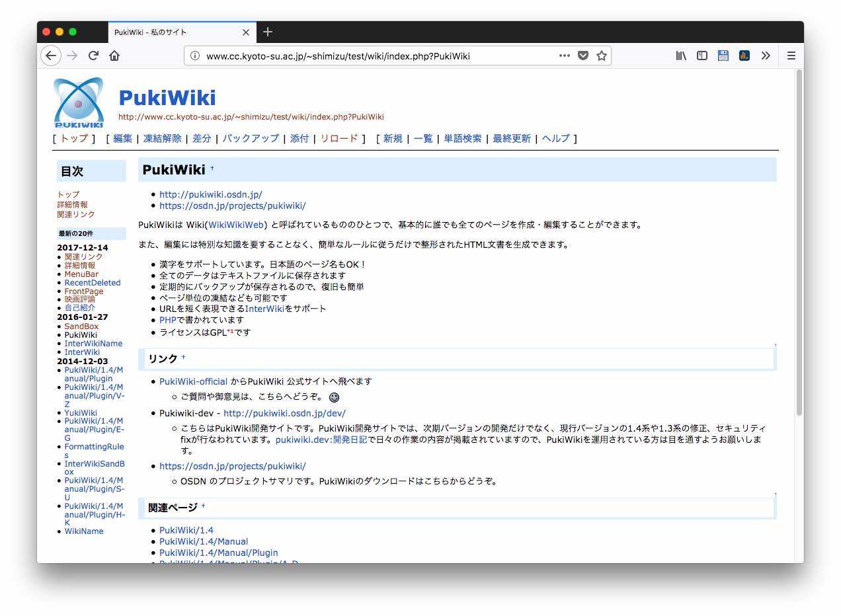
Task: Open the PukiWiki/1.4 related page link
Action: [x=186, y=530]
